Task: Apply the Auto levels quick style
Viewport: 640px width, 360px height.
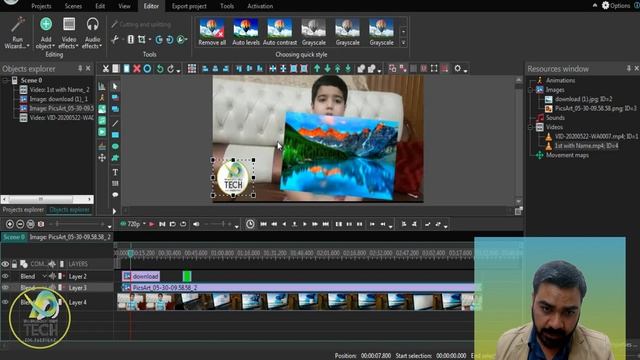Action: pos(246,32)
